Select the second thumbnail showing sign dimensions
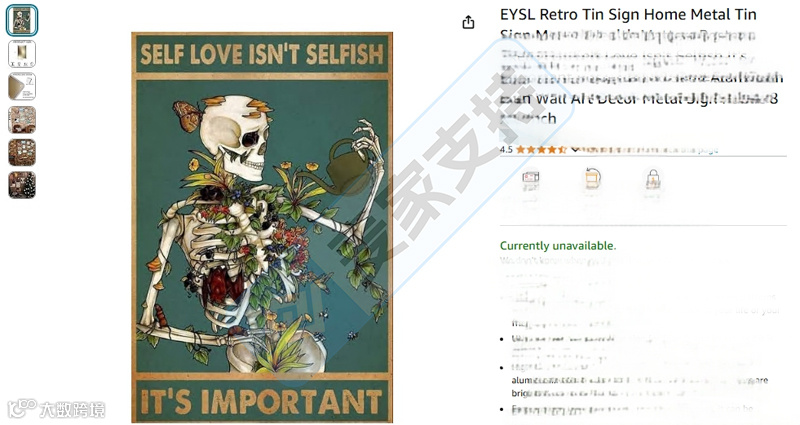Image resolution: width=800 pixels, height=425 pixels. coord(22,54)
